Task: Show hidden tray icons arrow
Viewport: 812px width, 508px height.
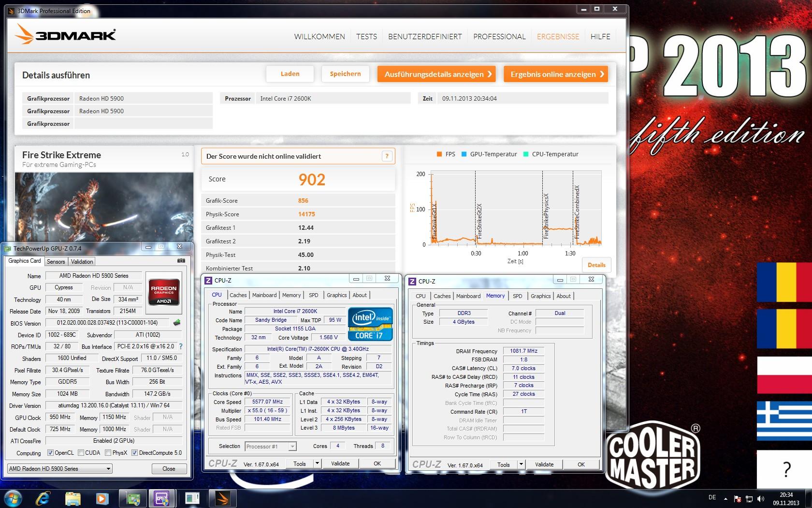Action: 725,499
